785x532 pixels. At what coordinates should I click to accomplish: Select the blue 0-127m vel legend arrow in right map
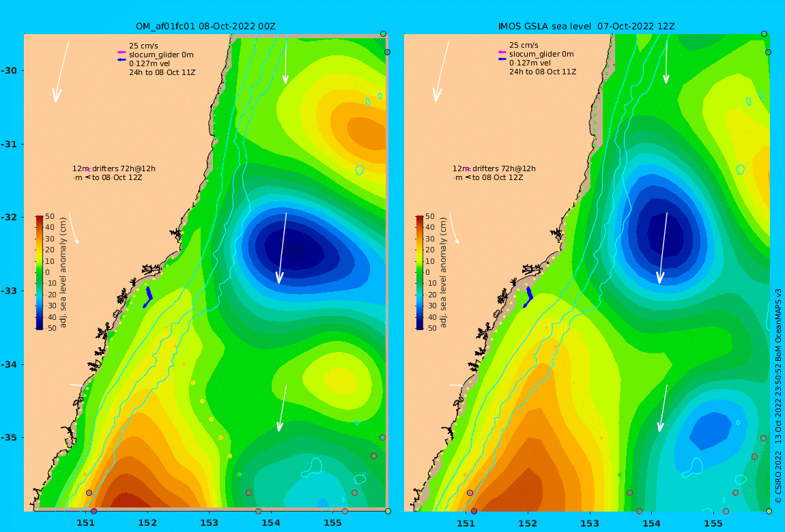[x=502, y=59]
